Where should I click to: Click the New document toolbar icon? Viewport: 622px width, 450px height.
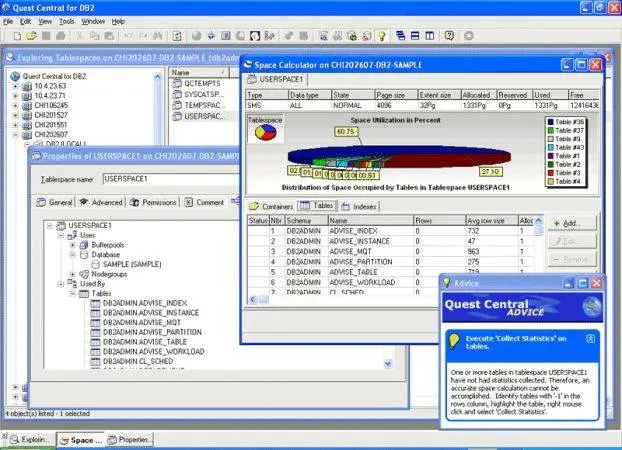coord(17,36)
